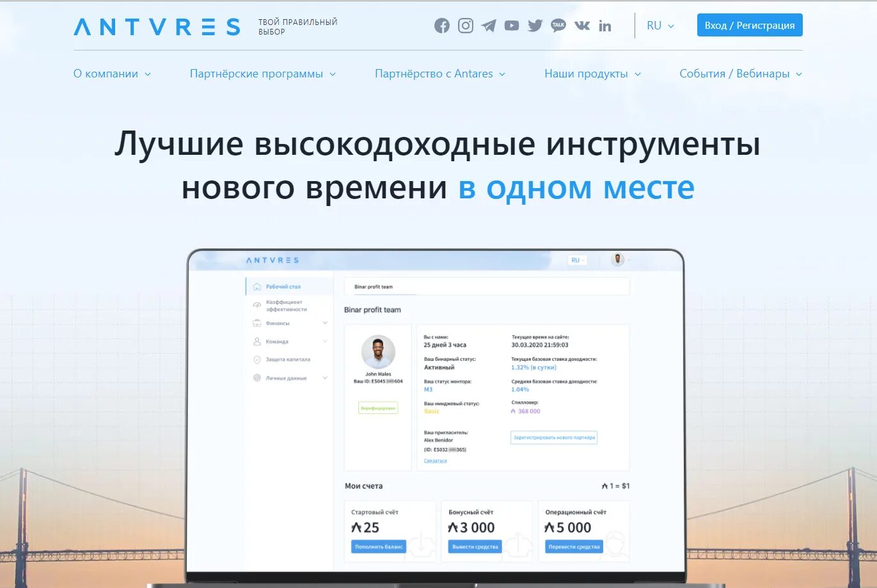The height and width of the screenshot is (588, 877).
Task: Click the user avatar in mockup header
Action: click(x=618, y=260)
